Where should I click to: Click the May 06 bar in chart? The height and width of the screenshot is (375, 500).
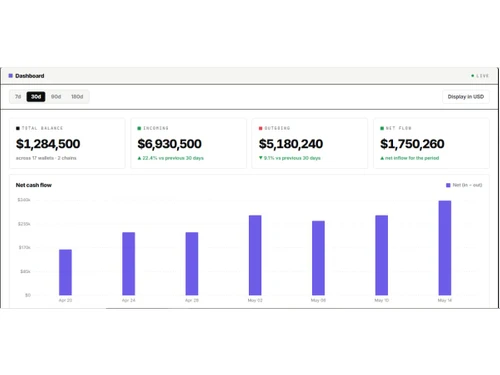(318, 258)
